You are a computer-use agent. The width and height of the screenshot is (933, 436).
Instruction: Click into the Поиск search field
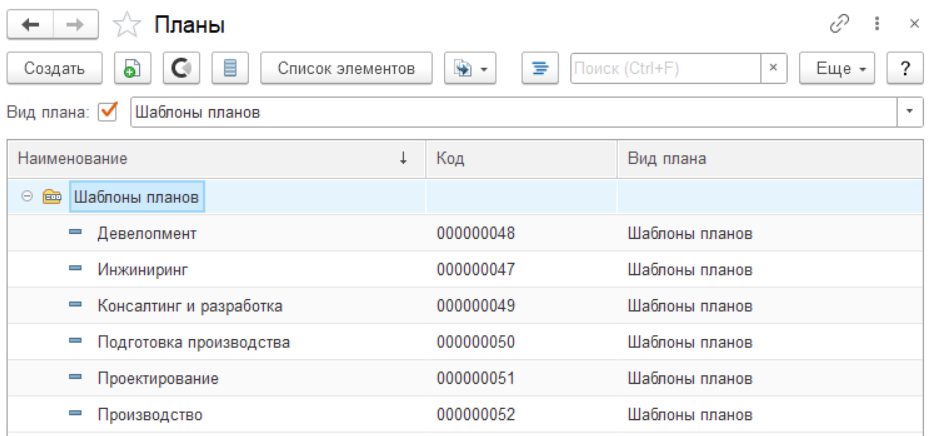pos(664,68)
